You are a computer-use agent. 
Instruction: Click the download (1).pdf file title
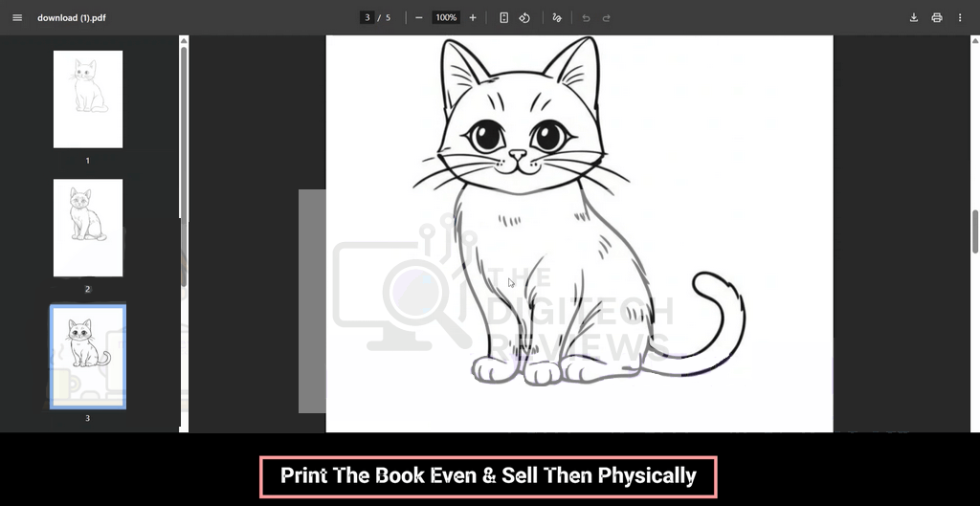[71, 17]
